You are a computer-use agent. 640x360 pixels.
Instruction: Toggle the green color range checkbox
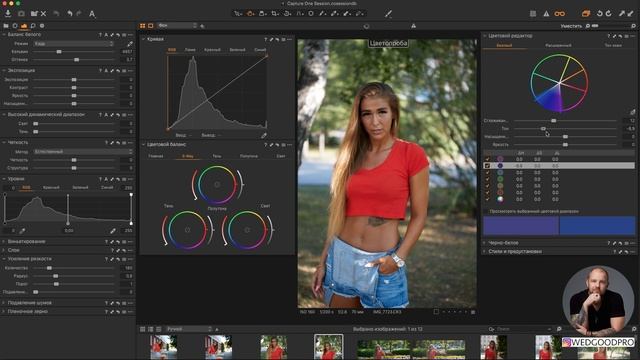tap(487, 179)
